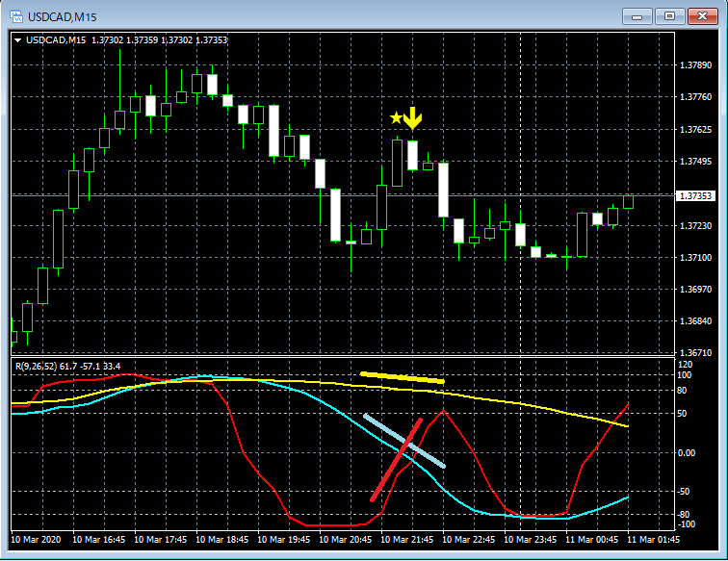The image size is (728, 561).
Task: Click the indicator scale value -80
Action: coord(685,515)
